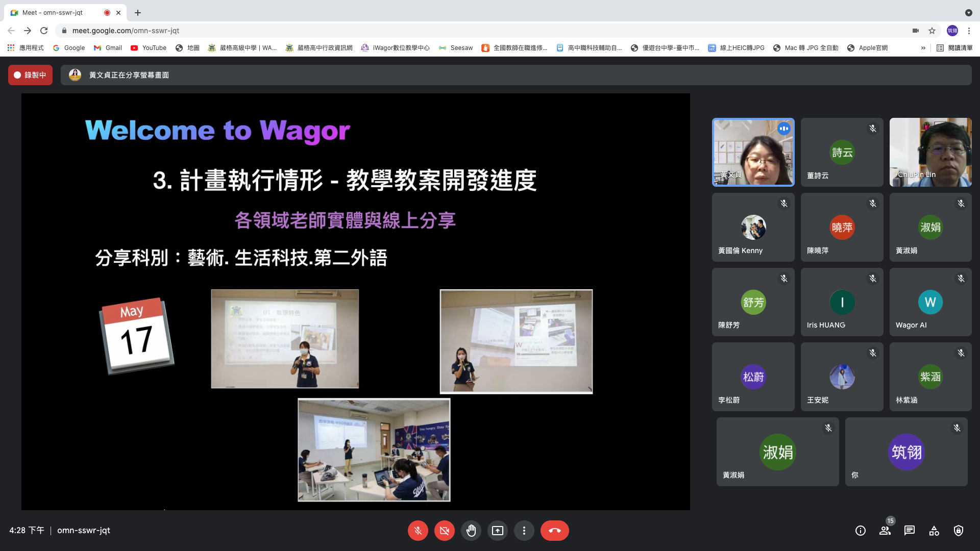Show the participants list panel
980x551 pixels.
click(885, 531)
